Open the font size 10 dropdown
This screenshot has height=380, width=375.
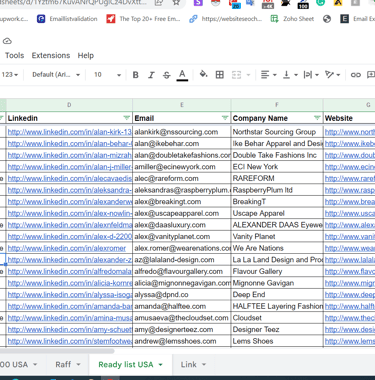click(107, 75)
